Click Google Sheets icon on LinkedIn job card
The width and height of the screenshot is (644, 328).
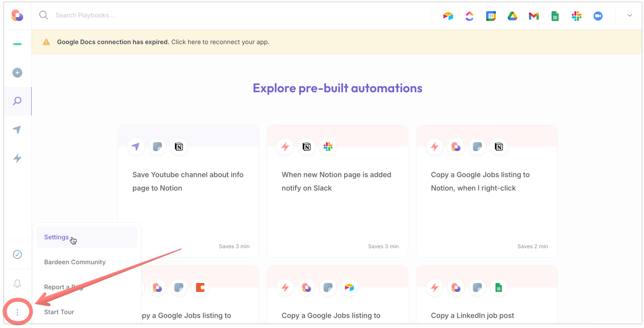499,287
